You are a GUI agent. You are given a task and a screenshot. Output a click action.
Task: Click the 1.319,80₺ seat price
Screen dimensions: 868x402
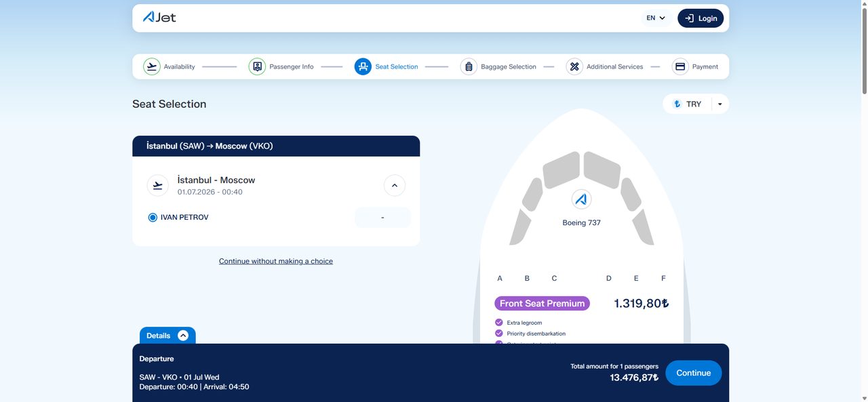(x=642, y=303)
